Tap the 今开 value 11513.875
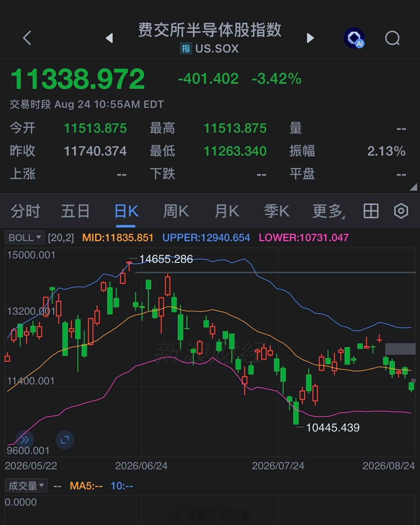The height and width of the screenshot is (525, 420). [x=95, y=129]
